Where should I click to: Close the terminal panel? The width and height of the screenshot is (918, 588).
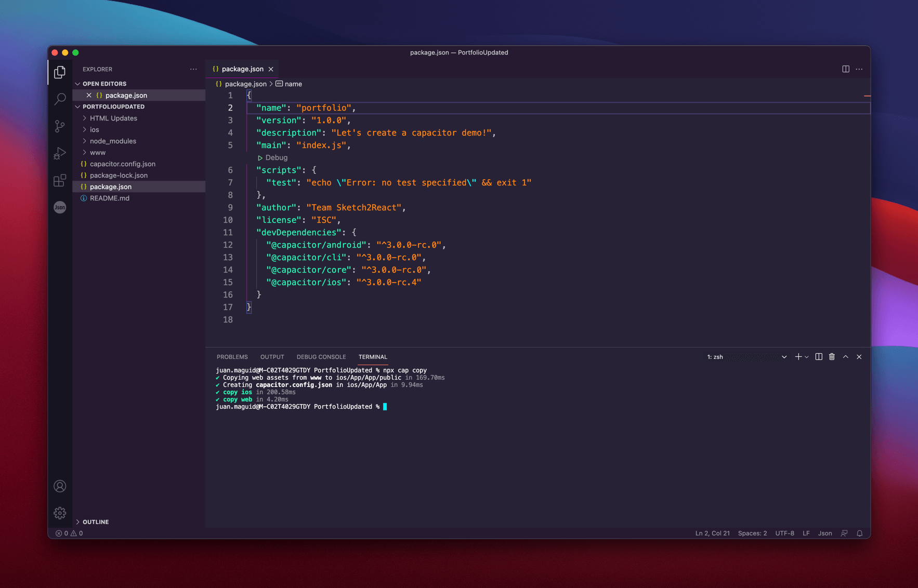[x=859, y=357]
